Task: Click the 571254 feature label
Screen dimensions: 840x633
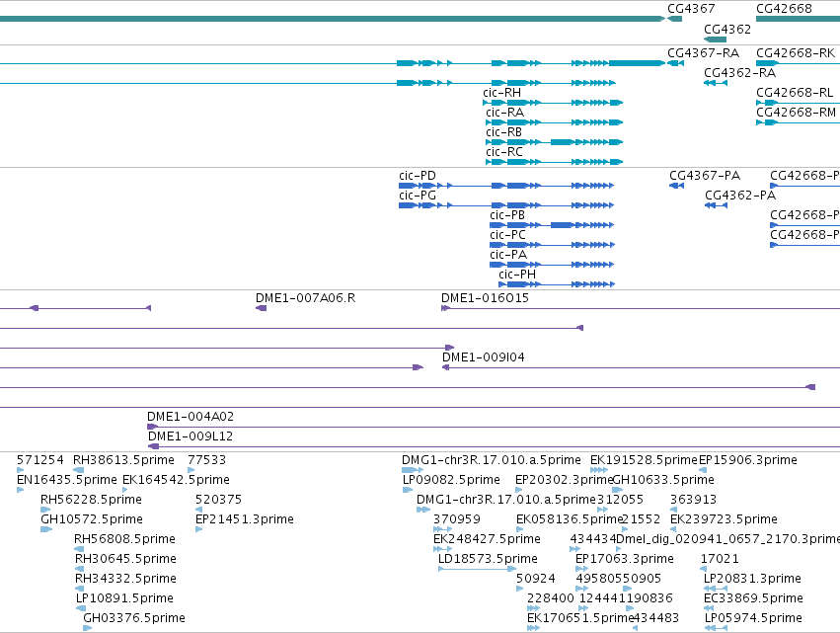Action: 40,460
